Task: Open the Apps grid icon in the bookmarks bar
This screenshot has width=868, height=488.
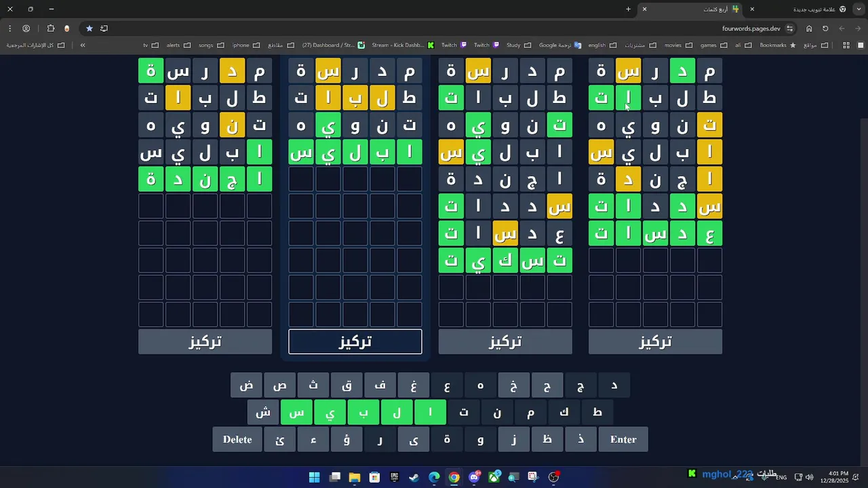Action: [x=846, y=45]
